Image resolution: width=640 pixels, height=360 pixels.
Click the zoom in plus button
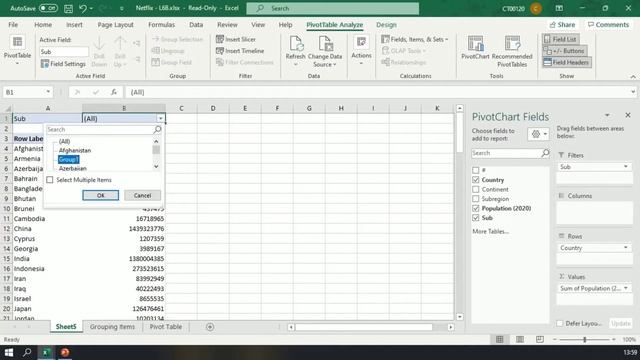(613, 339)
